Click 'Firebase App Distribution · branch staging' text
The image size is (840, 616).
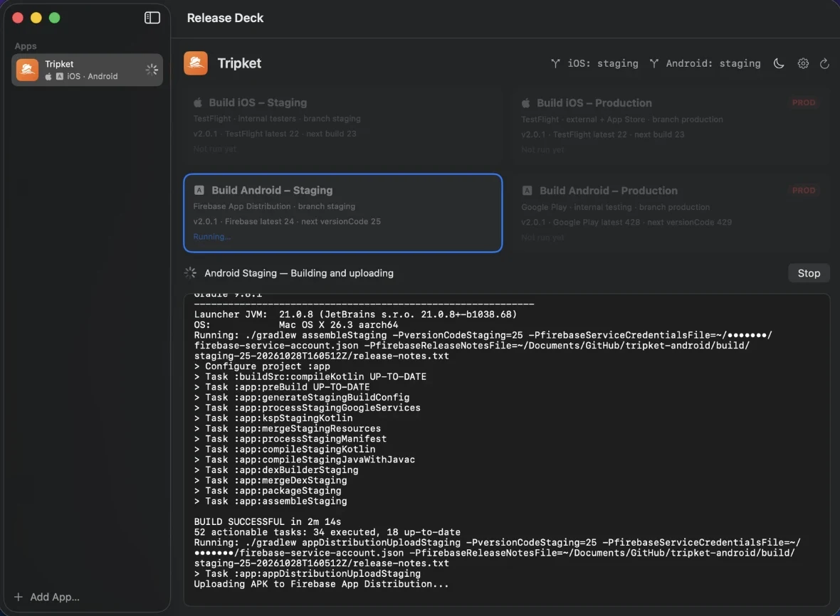click(x=274, y=206)
